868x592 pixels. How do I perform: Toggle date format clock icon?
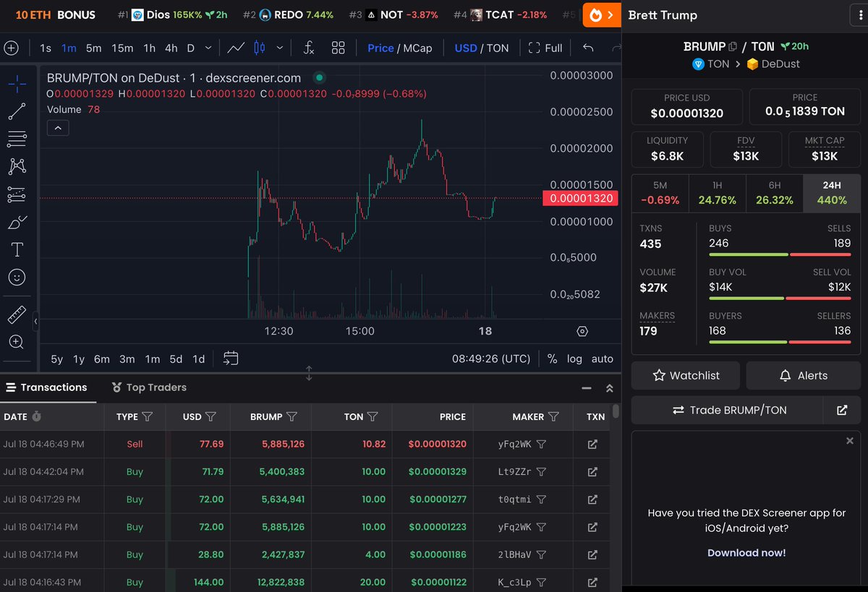coord(37,416)
